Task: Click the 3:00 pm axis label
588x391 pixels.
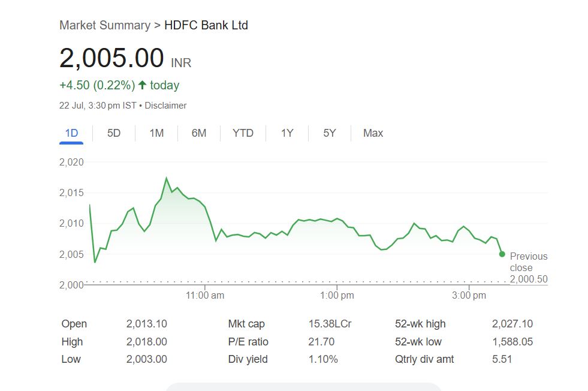Action: [x=469, y=295]
